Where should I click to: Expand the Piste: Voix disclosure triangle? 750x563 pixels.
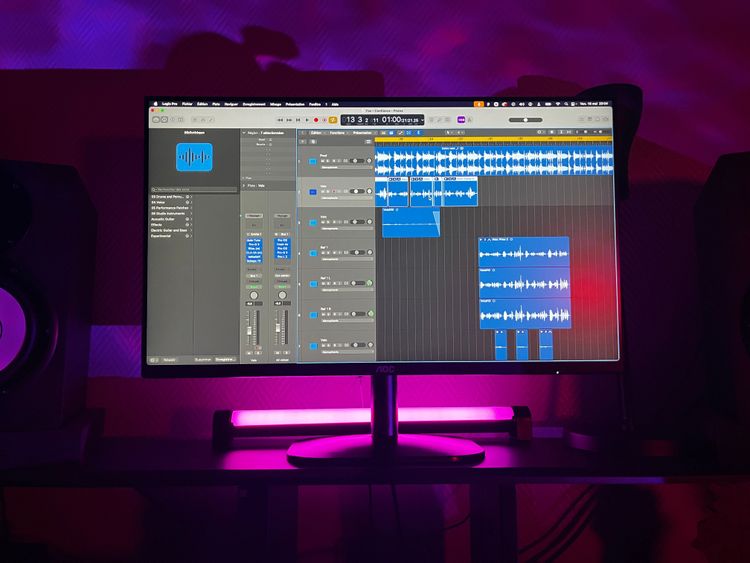pyautogui.click(x=244, y=186)
